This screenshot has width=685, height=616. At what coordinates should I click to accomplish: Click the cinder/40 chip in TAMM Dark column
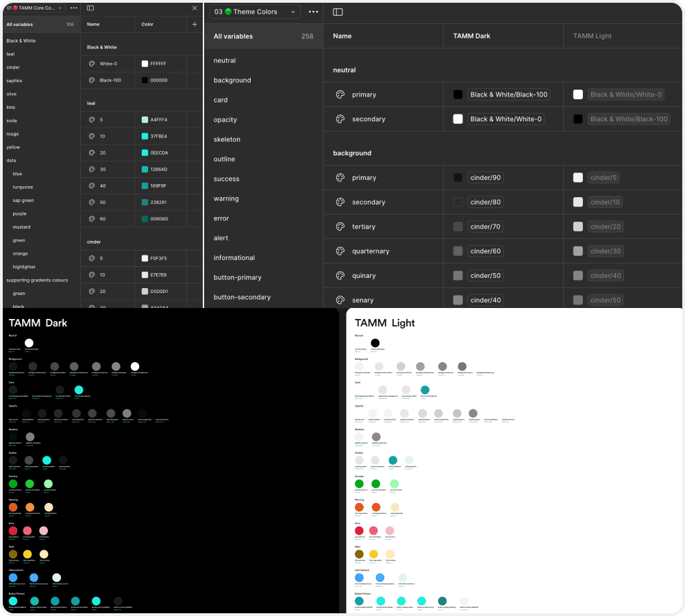(x=486, y=300)
